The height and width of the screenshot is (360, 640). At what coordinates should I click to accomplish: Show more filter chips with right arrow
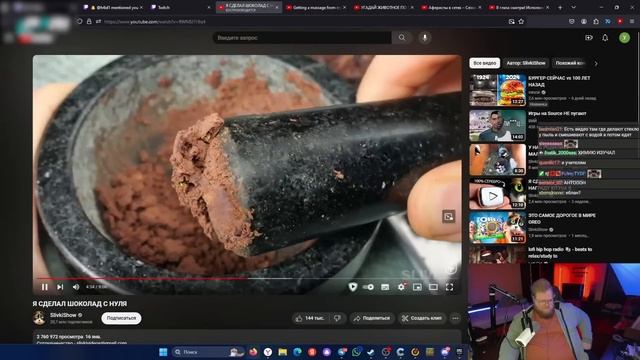pyautogui.click(x=596, y=63)
